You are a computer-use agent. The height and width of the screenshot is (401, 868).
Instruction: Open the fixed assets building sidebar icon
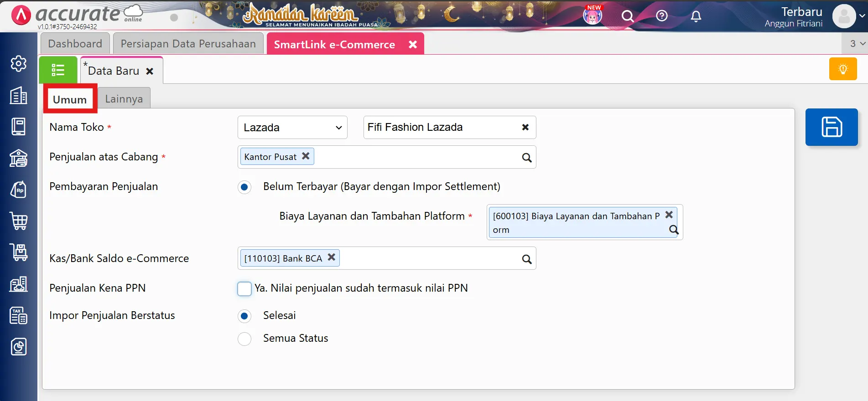pyautogui.click(x=19, y=284)
